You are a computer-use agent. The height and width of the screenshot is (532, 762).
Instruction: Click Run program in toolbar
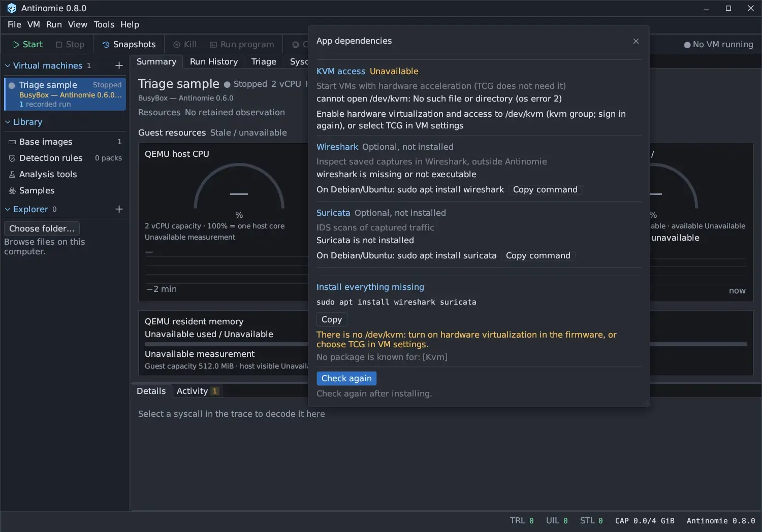[242, 44]
